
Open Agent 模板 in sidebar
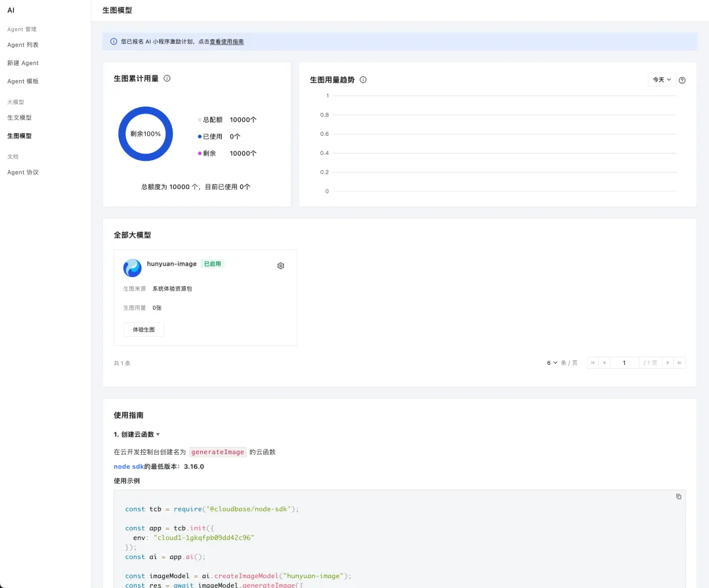coord(23,81)
